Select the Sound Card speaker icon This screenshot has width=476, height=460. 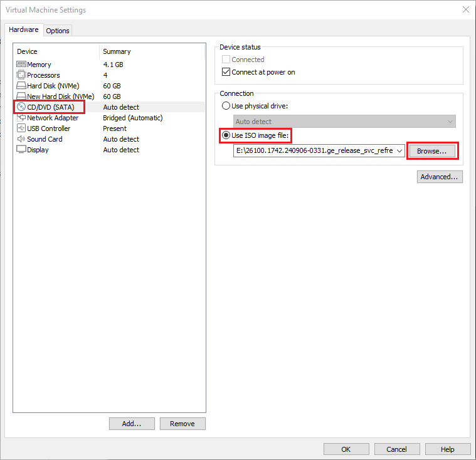click(21, 139)
